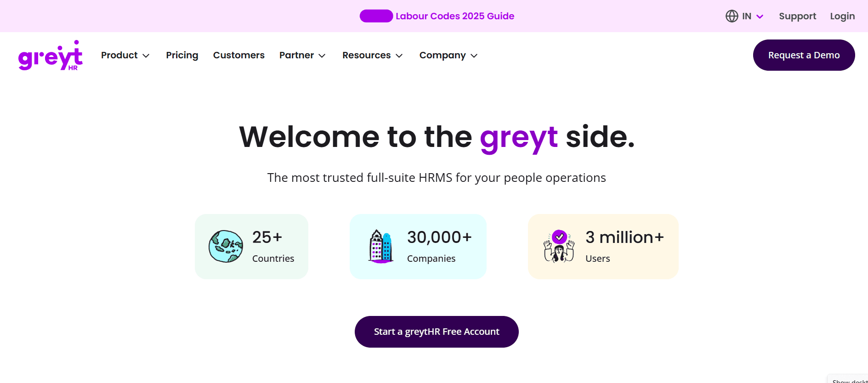Click the purple pill banner badge
868x383 pixels.
(376, 16)
